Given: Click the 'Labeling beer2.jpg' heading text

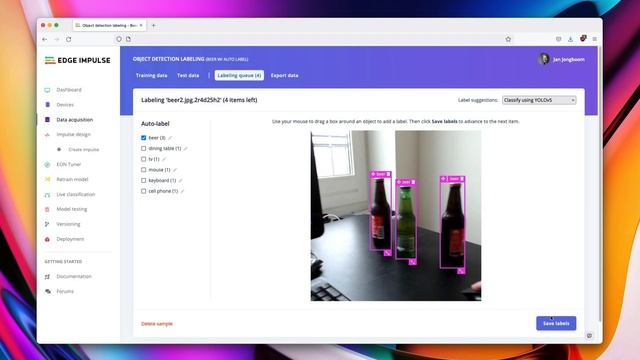Looking at the screenshot, I should tap(199, 100).
